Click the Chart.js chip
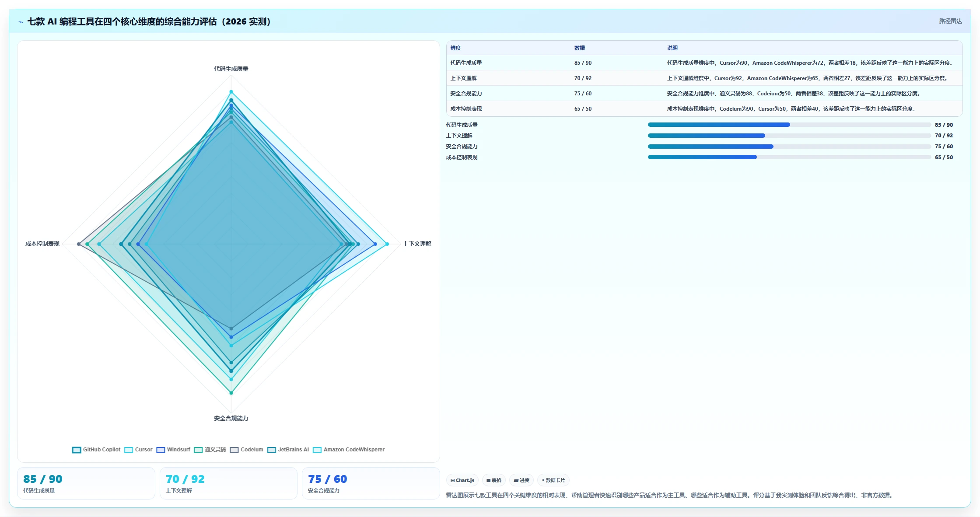This screenshot has width=980, height=517. (x=462, y=480)
